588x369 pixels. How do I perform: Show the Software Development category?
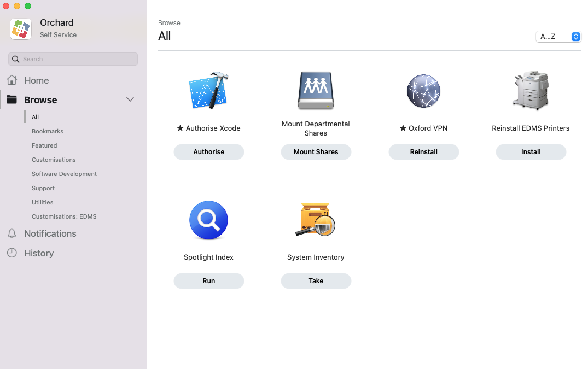(x=64, y=174)
